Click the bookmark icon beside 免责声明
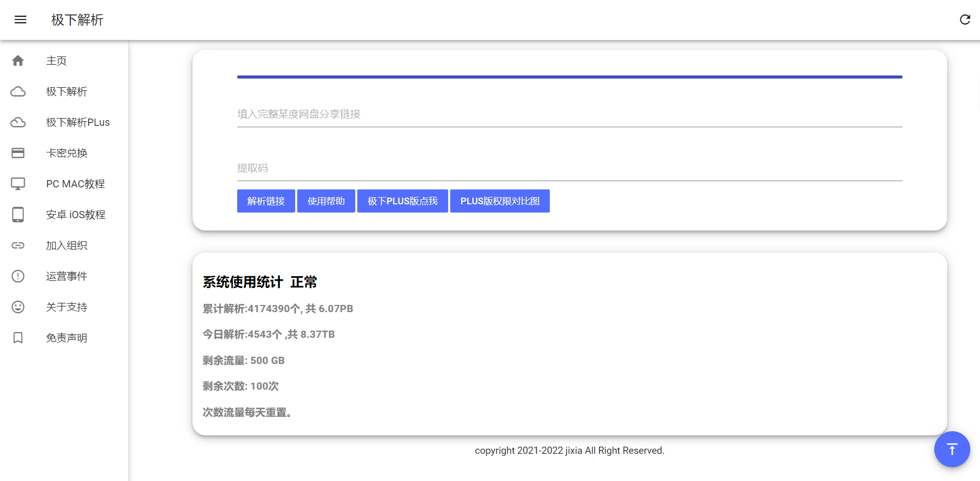Image resolution: width=980 pixels, height=481 pixels. [18, 338]
